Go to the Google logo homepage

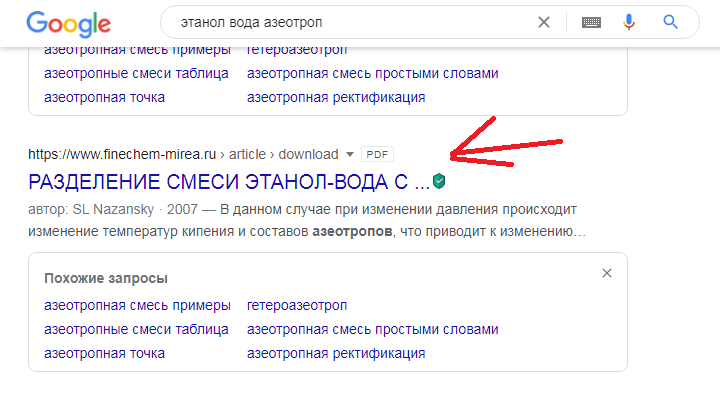68,24
